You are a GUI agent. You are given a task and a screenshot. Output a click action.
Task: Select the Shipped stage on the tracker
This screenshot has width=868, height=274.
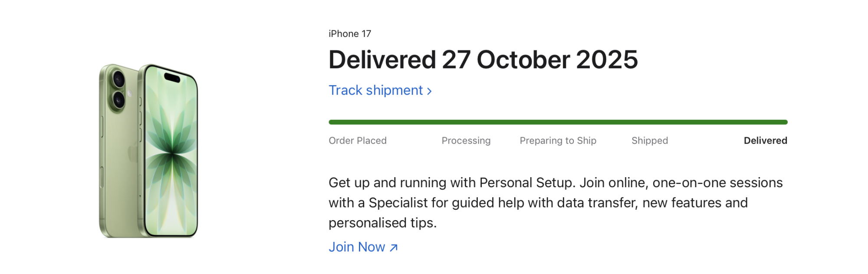[x=649, y=141]
